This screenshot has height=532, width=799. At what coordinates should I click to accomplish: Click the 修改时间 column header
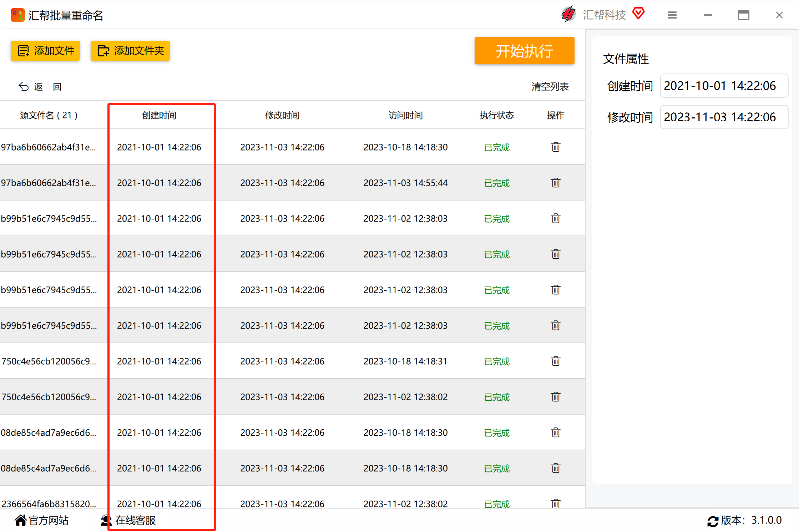tap(282, 115)
